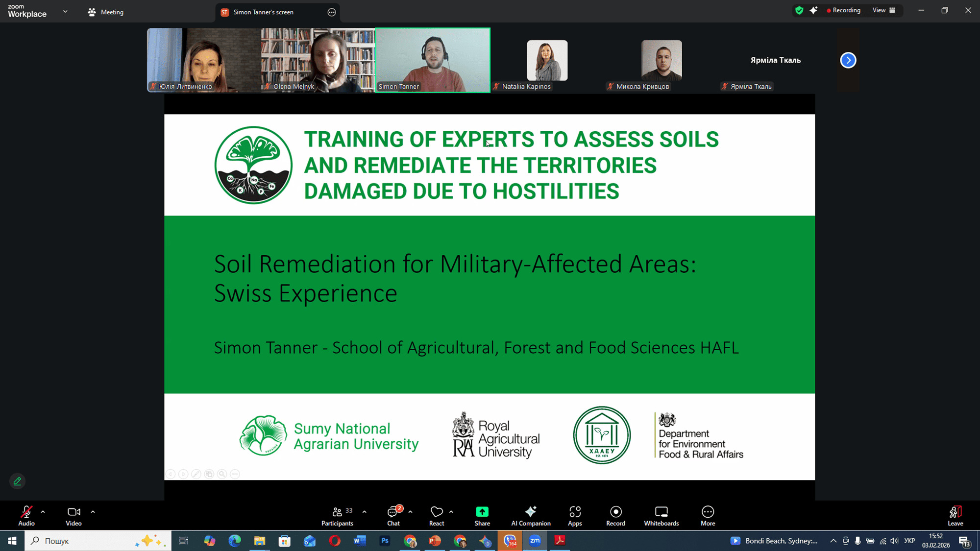Show next participants with the blue arrow
The height and width of the screenshot is (551, 980).
pyautogui.click(x=848, y=60)
